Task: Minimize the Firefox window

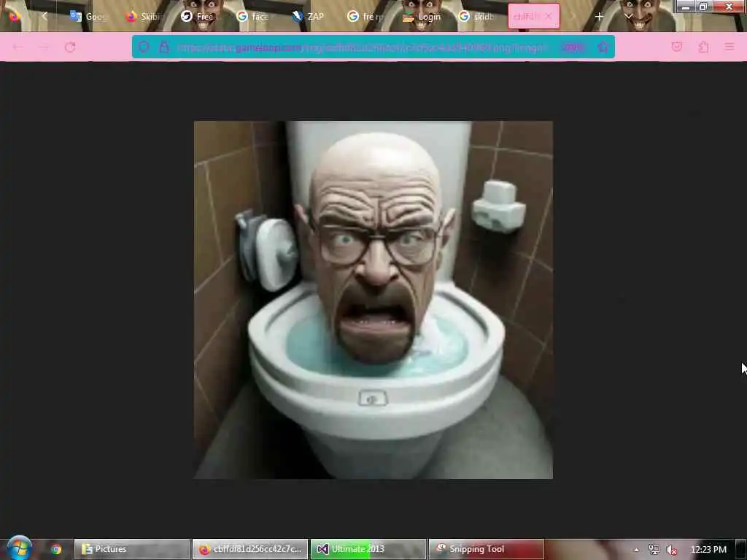Action: [x=686, y=7]
